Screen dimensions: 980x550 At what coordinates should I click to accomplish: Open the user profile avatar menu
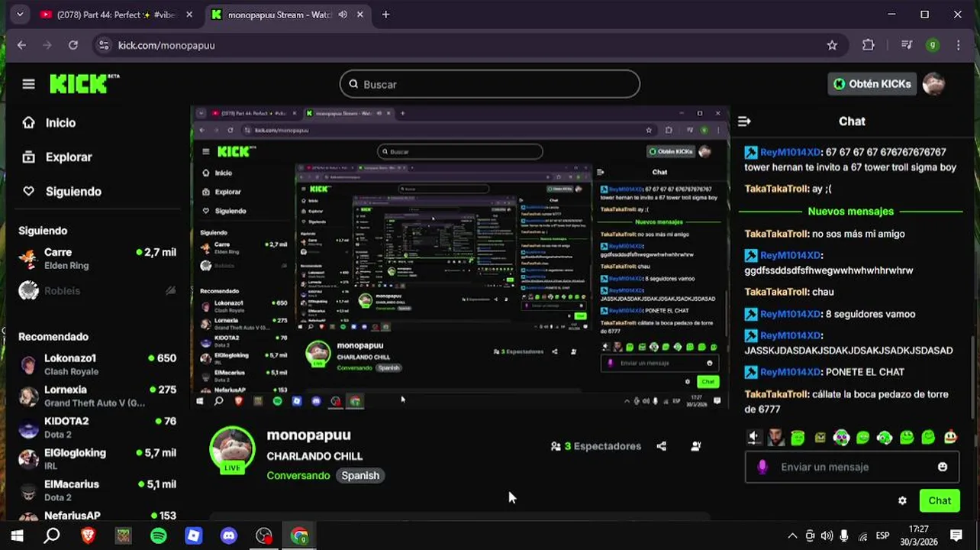coord(933,84)
